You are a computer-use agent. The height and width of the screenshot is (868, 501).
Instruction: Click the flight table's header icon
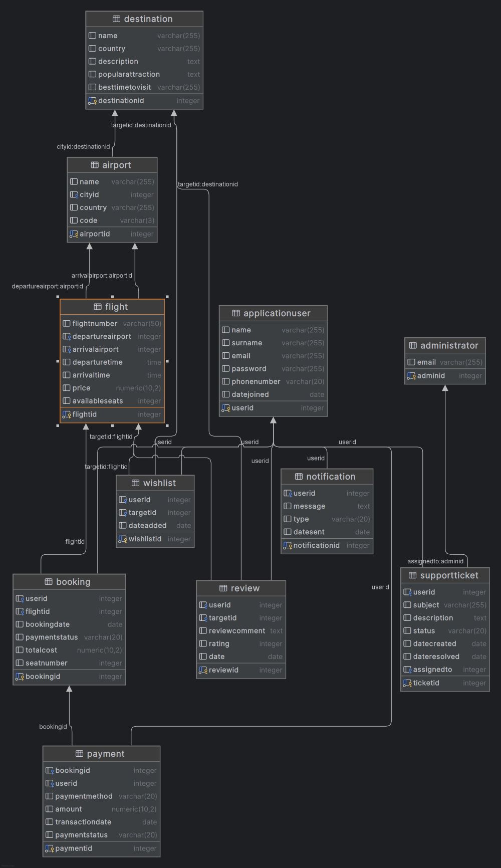coord(98,307)
